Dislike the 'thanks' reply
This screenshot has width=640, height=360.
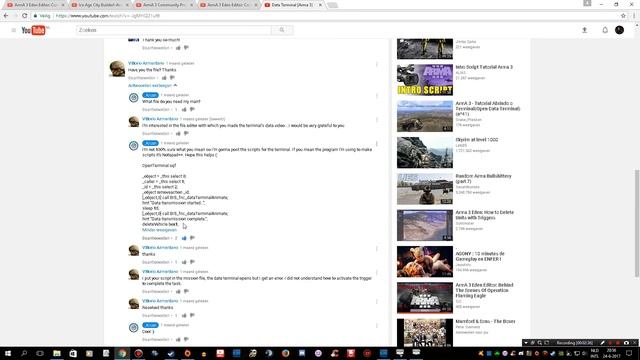[x=192, y=262]
